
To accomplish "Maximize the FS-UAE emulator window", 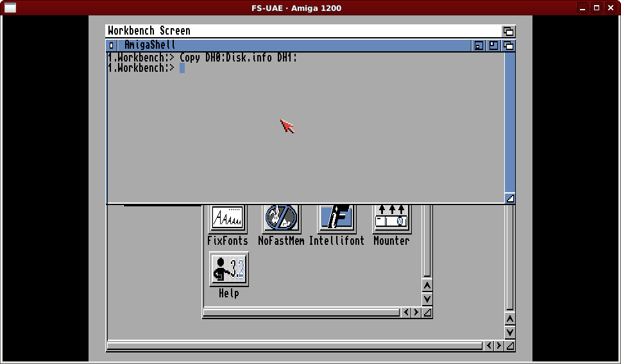I will click(597, 8).
